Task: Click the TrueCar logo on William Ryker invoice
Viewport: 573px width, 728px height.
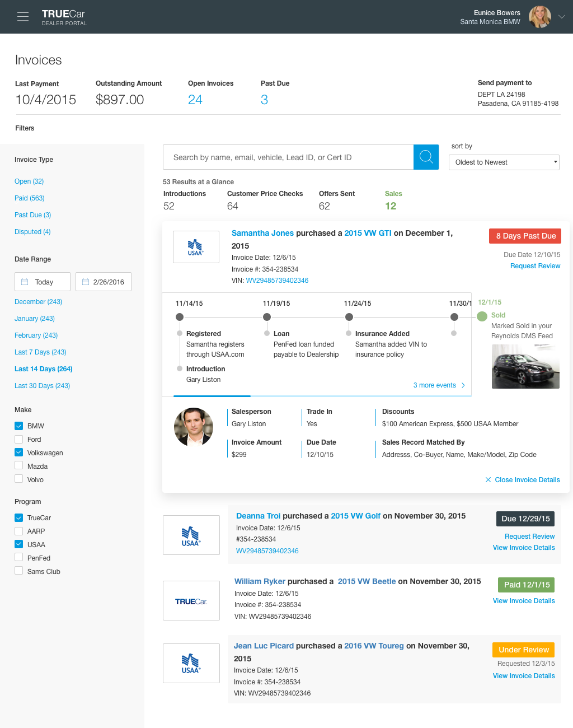Action: coord(191,600)
